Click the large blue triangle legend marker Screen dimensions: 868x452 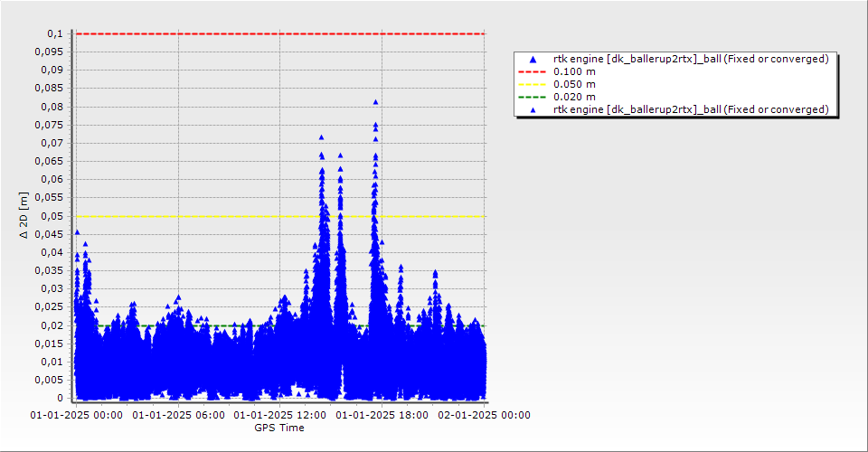click(x=533, y=59)
